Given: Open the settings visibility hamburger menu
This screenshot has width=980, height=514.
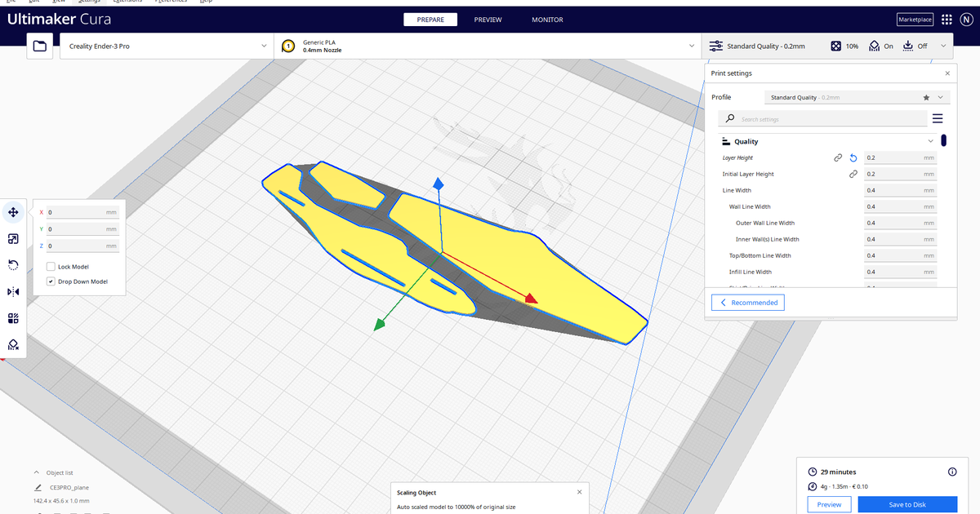Looking at the screenshot, I should pyautogui.click(x=937, y=119).
